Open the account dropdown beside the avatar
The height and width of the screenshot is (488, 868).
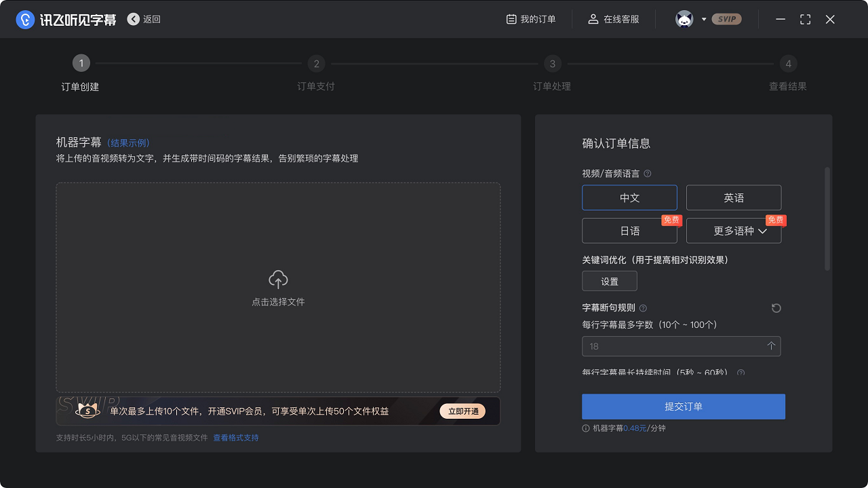pyautogui.click(x=705, y=19)
